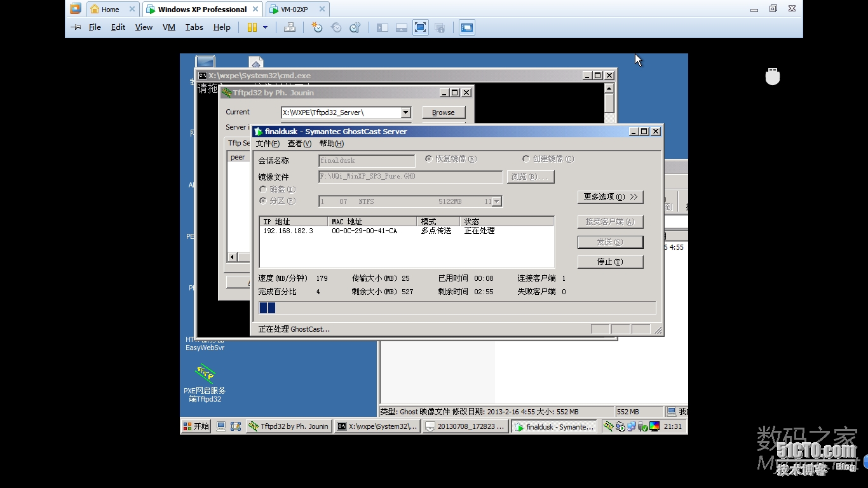868x488 pixels.
Task: Click the Tftpd32 list left scroll arrow
Action: point(233,257)
